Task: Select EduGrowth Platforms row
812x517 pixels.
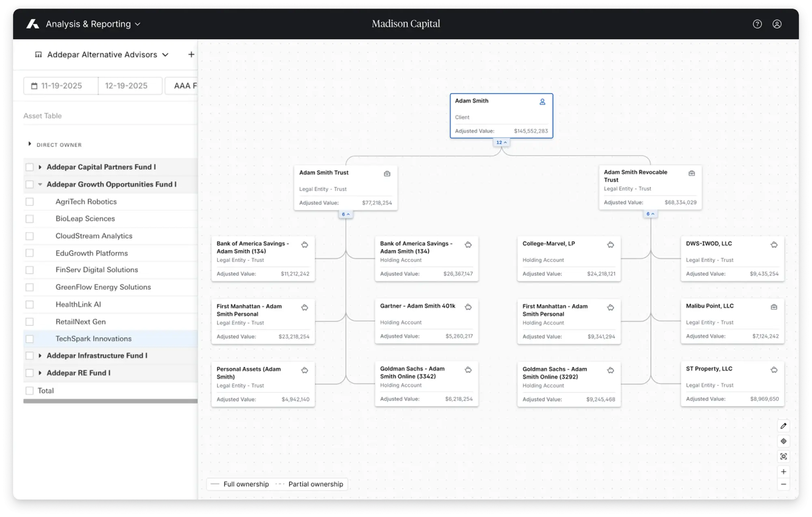Action: tap(110, 253)
